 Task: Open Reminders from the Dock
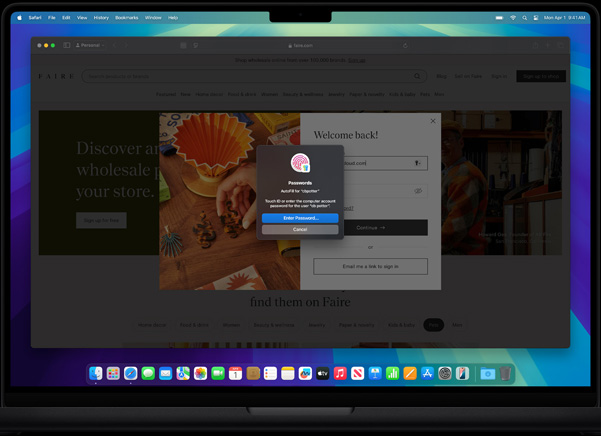pyautogui.click(x=270, y=373)
